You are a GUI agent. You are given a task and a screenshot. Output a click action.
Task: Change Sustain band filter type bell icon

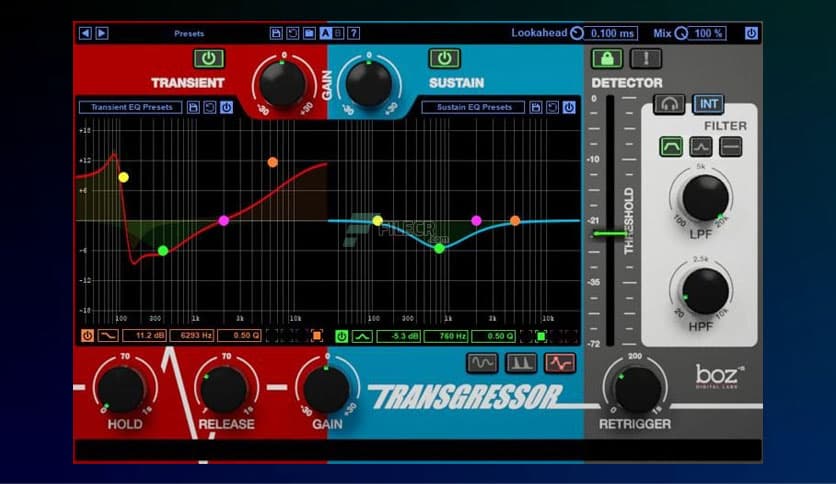[x=362, y=336]
